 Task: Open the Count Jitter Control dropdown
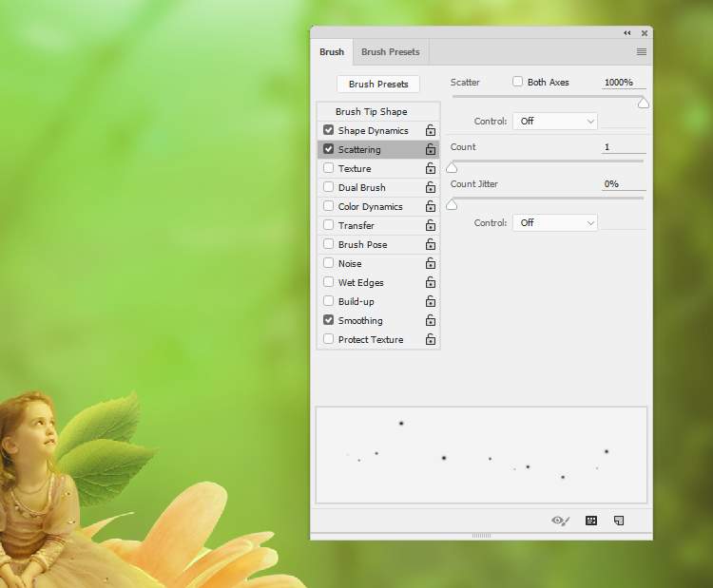[x=555, y=223]
